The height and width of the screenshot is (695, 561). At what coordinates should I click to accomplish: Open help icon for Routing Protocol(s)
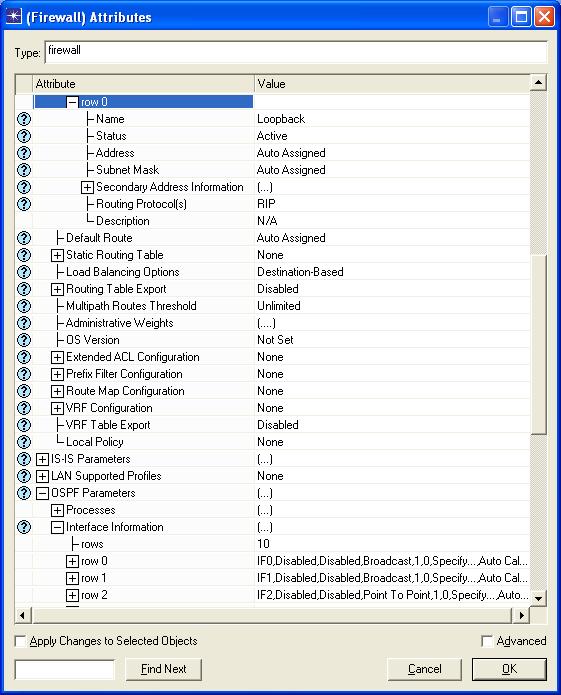pyautogui.click(x=24, y=204)
